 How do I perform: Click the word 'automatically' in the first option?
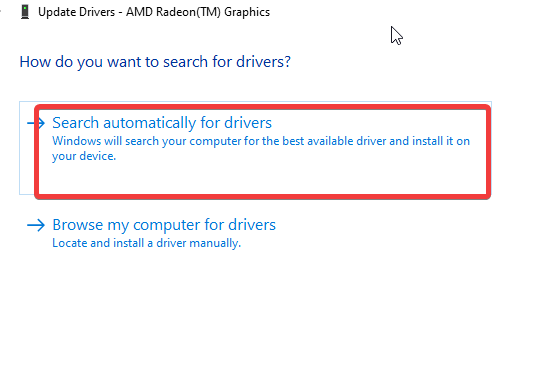pos(150,123)
